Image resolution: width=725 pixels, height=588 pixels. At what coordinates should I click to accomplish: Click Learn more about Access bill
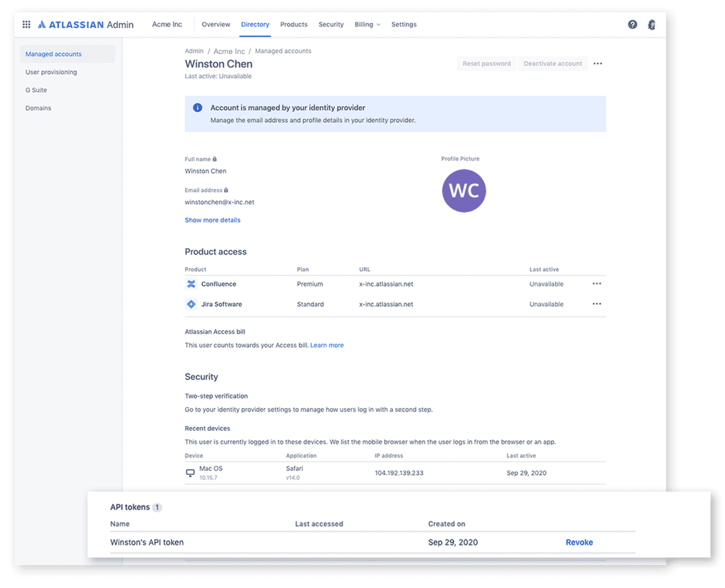(x=327, y=345)
